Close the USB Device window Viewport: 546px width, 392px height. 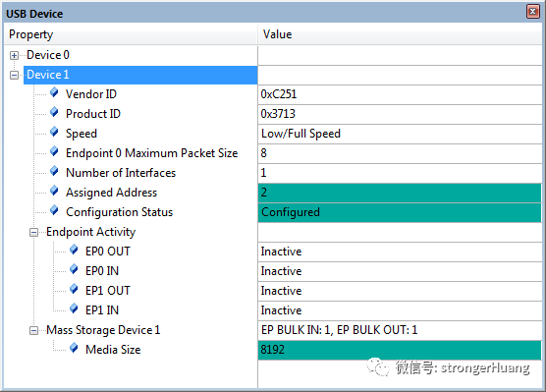click(533, 12)
